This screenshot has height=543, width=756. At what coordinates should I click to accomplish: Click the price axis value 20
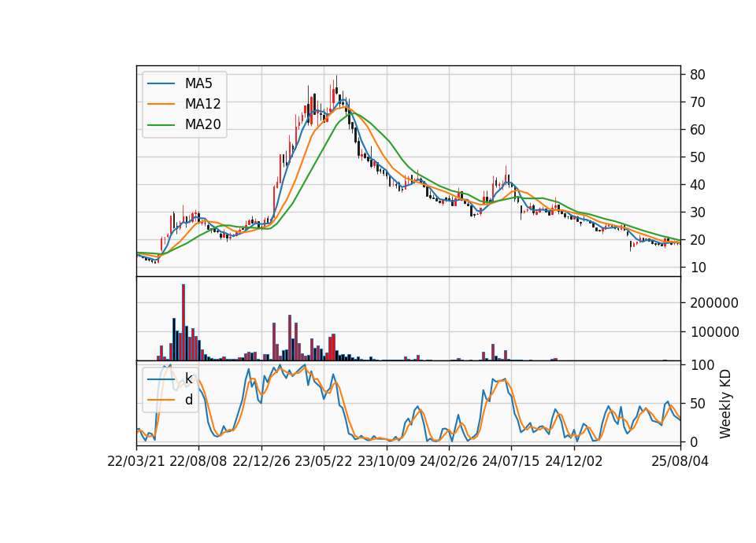[698, 239]
